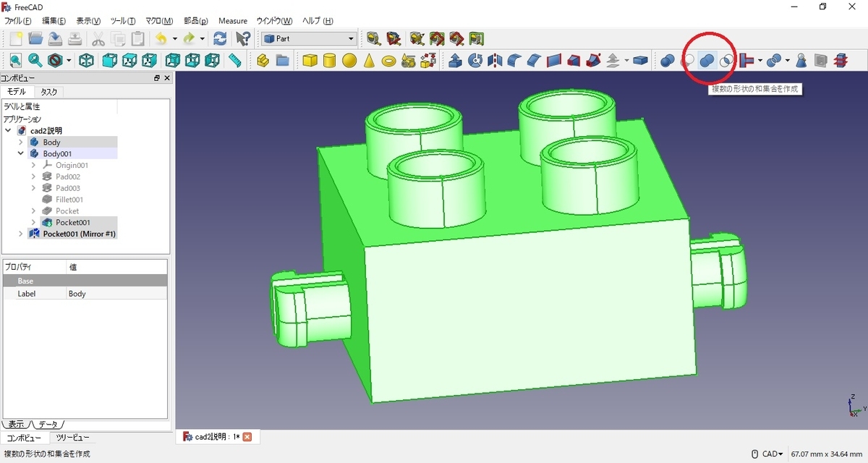This screenshot has height=463, width=868.
Task: Create a new document with the toolbar icon
Action: [x=15, y=39]
